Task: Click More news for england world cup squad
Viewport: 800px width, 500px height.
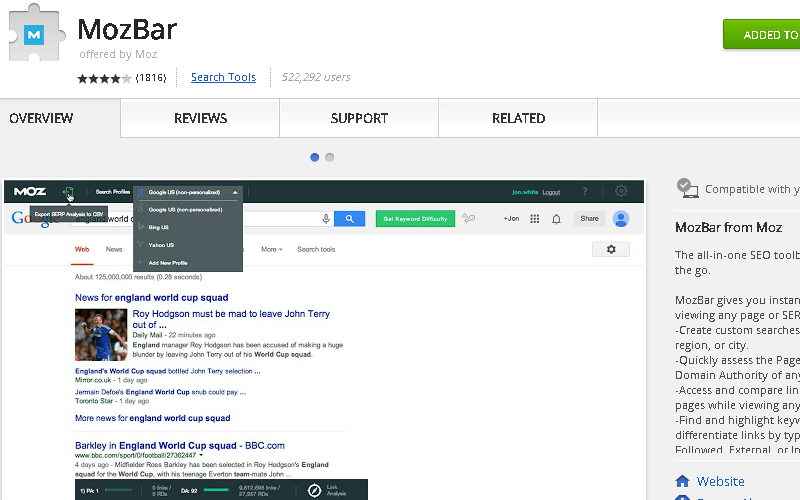Action: point(153,418)
